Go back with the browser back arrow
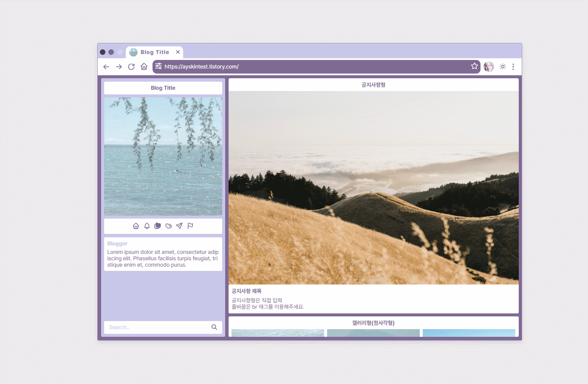This screenshot has height=384, width=588. (106, 67)
